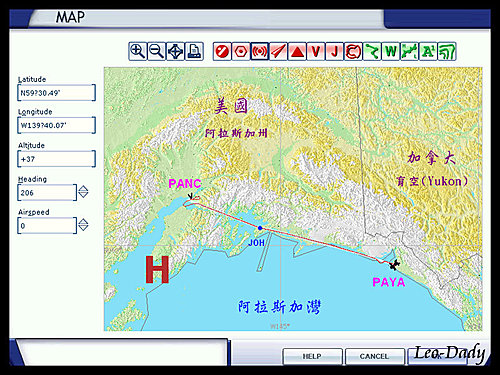Toggle the intersections red triangle icon

click(x=297, y=51)
